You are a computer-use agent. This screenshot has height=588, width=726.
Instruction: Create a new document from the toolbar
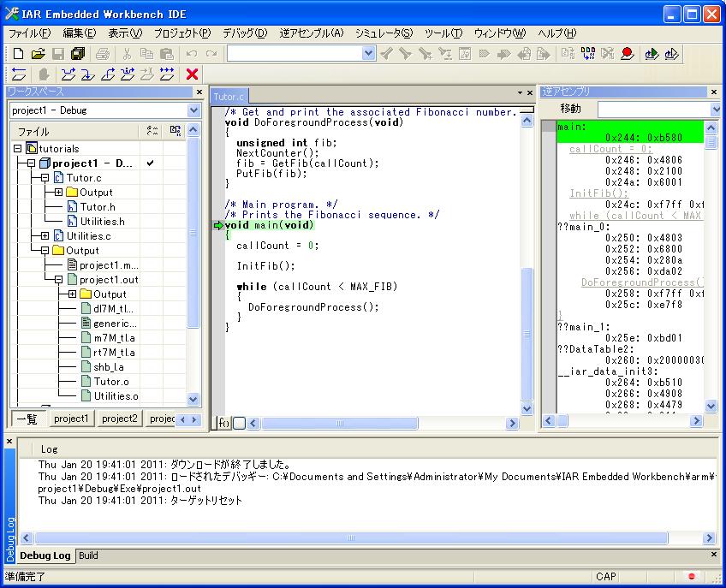18,54
